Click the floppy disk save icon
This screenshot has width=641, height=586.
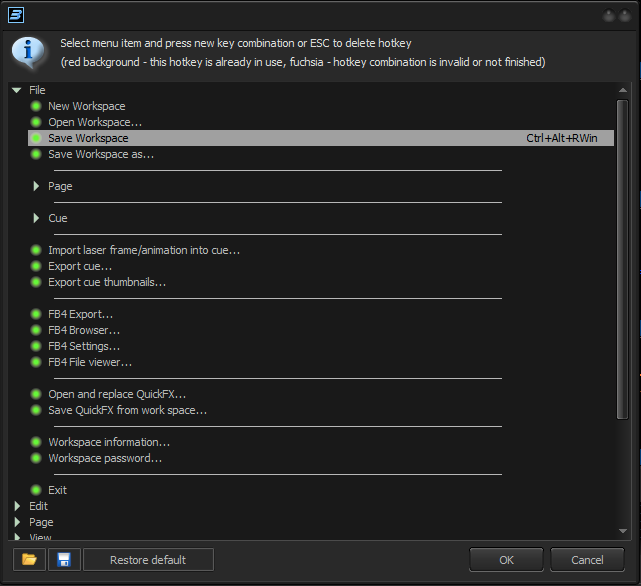click(x=63, y=560)
